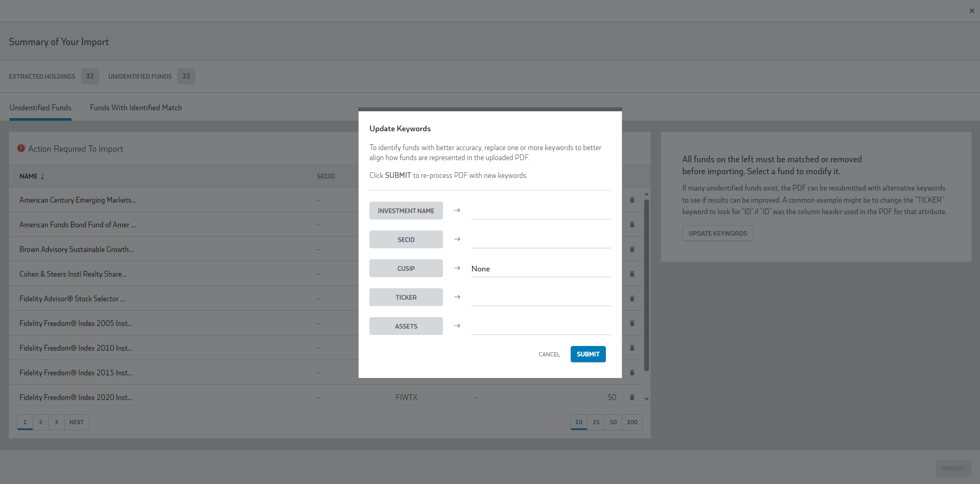Show 25 rows per page
The width and height of the screenshot is (980, 484).
click(x=596, y=422)
